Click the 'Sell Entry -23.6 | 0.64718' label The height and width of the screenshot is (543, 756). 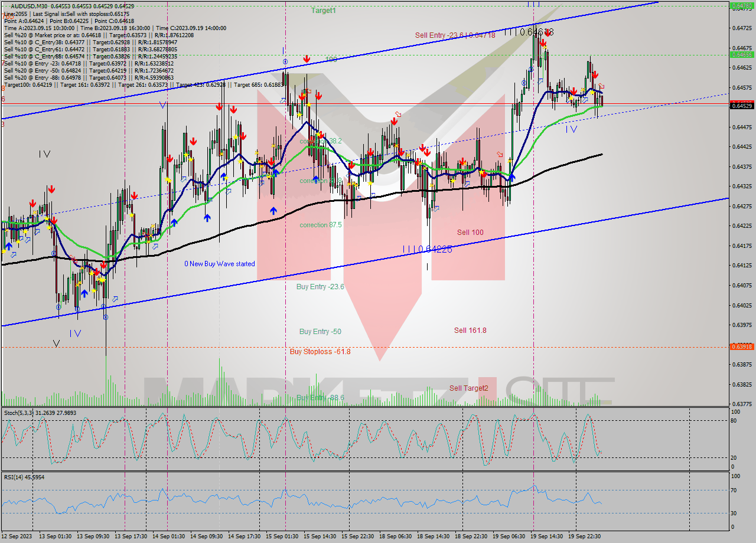click(455, 35)
